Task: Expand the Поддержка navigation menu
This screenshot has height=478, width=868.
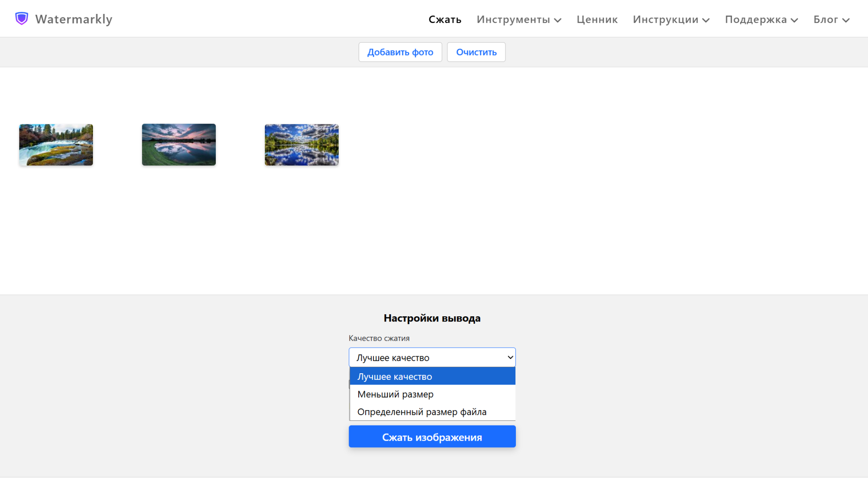Action: 762,20
